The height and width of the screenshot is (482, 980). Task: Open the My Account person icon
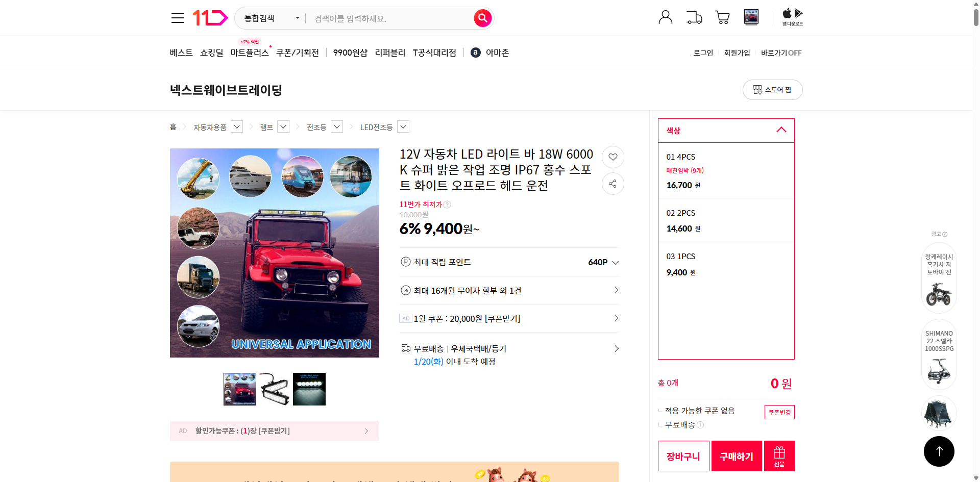tap(665, 17)
